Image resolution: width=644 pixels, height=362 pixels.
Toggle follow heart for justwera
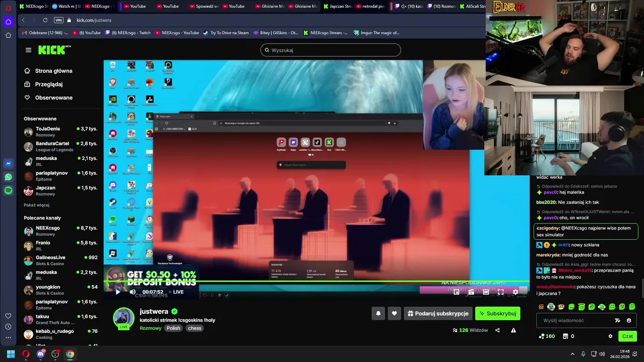(394, 313)
